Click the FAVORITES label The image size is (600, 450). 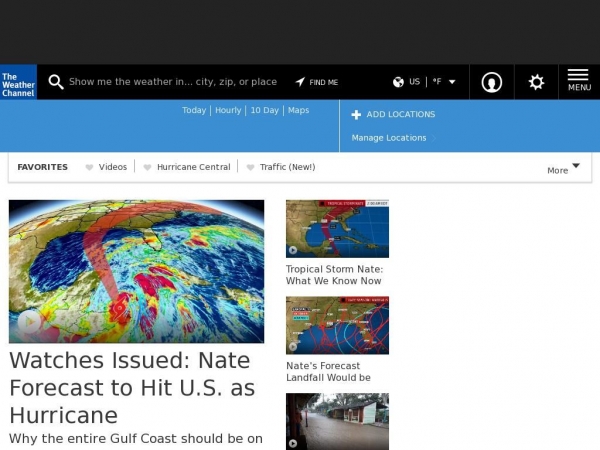click(x=42, y=167)
